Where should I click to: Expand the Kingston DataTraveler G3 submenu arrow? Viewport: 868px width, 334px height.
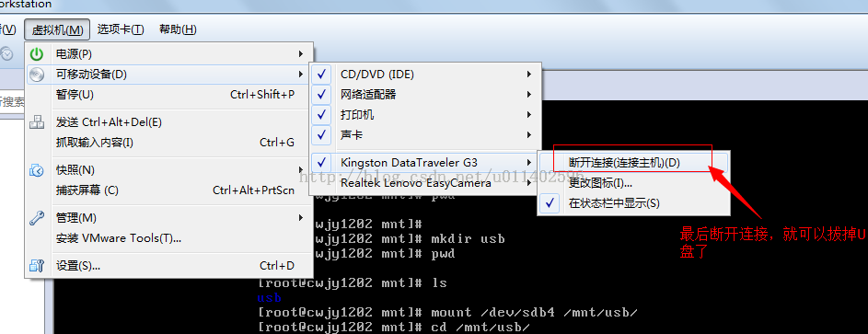(529, 162)
